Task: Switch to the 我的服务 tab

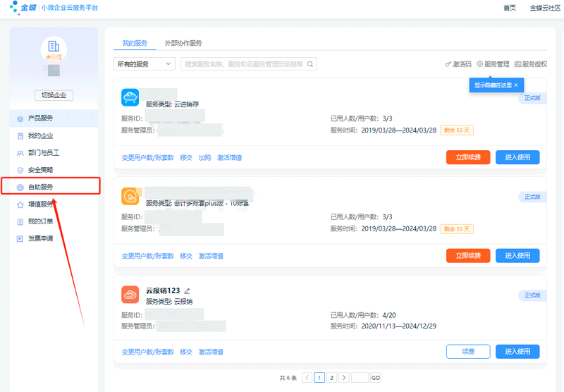Action: (135, 43)
